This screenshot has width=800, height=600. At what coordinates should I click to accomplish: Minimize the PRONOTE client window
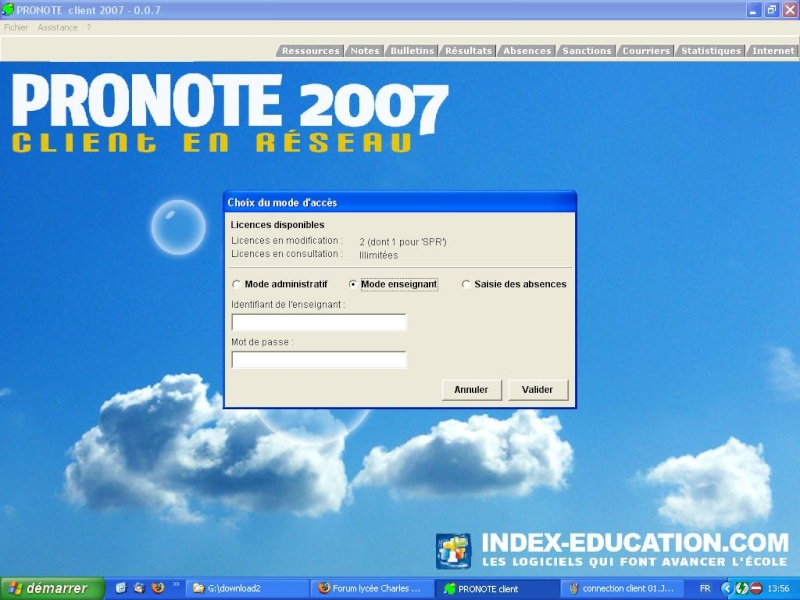[754, 10]
